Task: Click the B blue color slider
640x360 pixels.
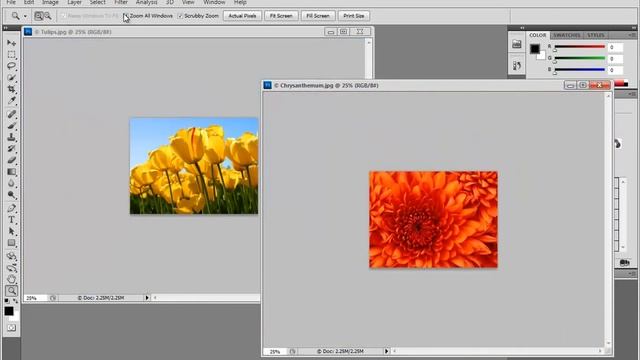Action: coord(580,70)
